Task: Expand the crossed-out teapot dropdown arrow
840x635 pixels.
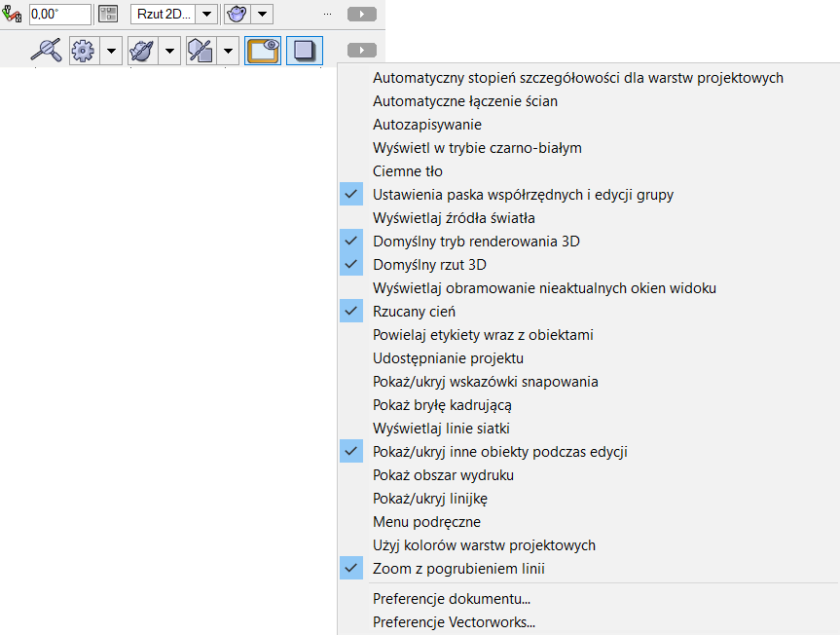Action: click(x=169, y=51)
